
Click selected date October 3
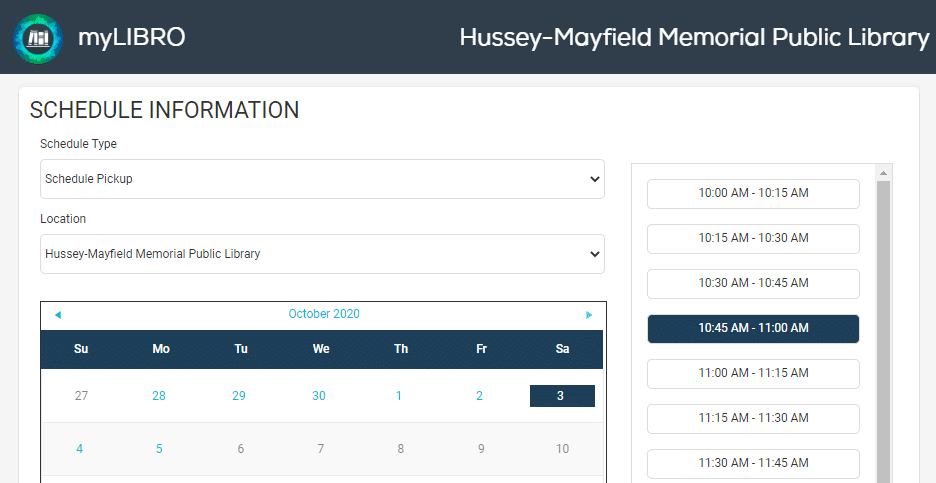click(562, 396)
